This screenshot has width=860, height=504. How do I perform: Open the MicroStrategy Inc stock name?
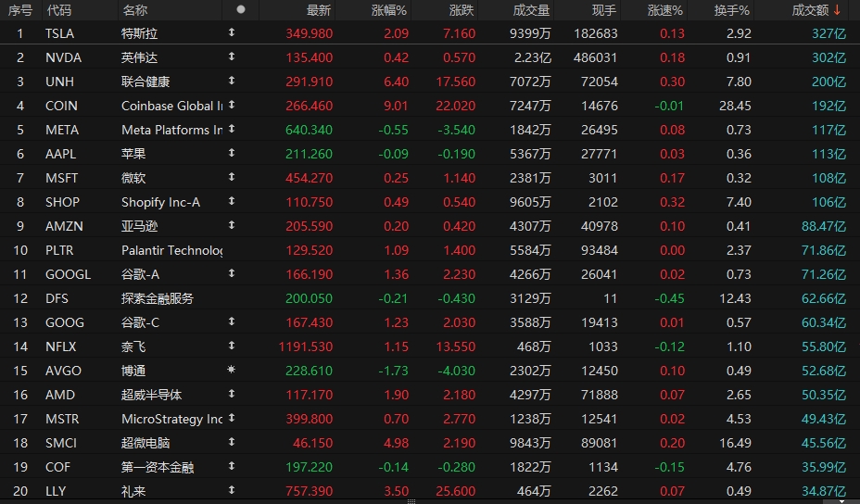171,419
